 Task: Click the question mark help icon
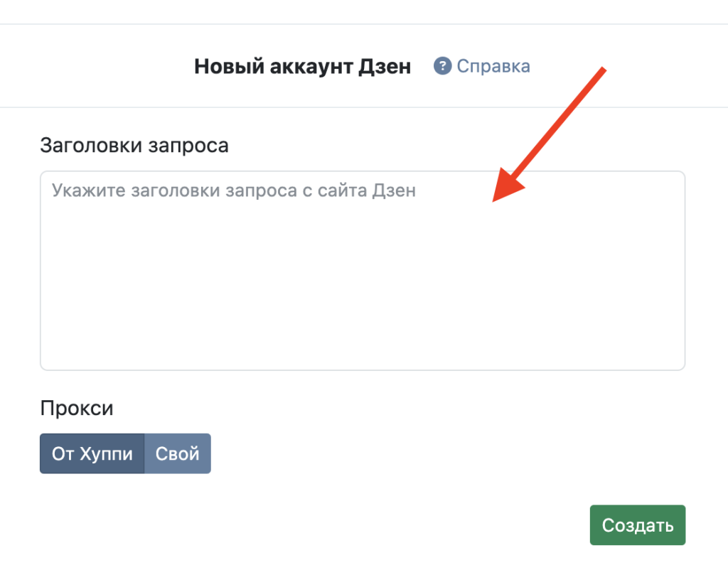tap(442, 67)
